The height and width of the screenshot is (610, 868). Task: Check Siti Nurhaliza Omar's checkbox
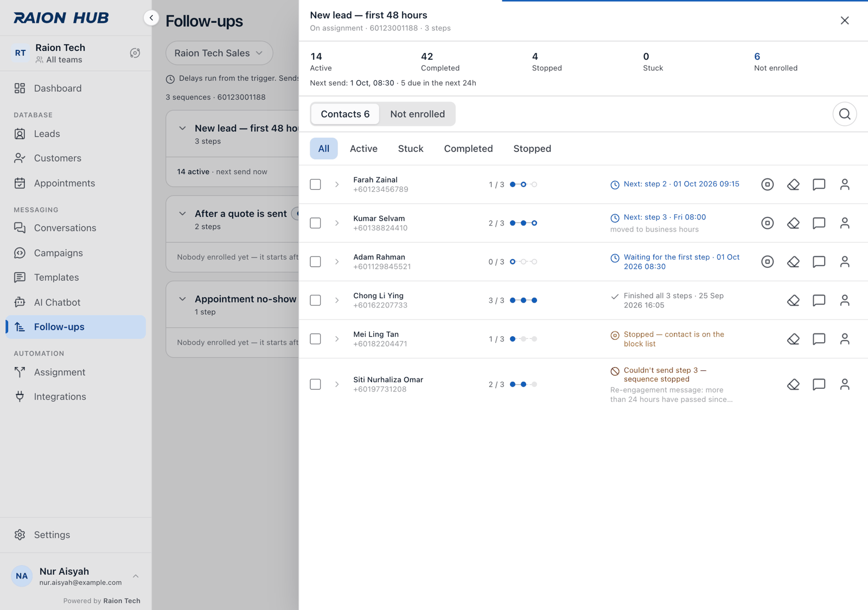coord(315,384)
